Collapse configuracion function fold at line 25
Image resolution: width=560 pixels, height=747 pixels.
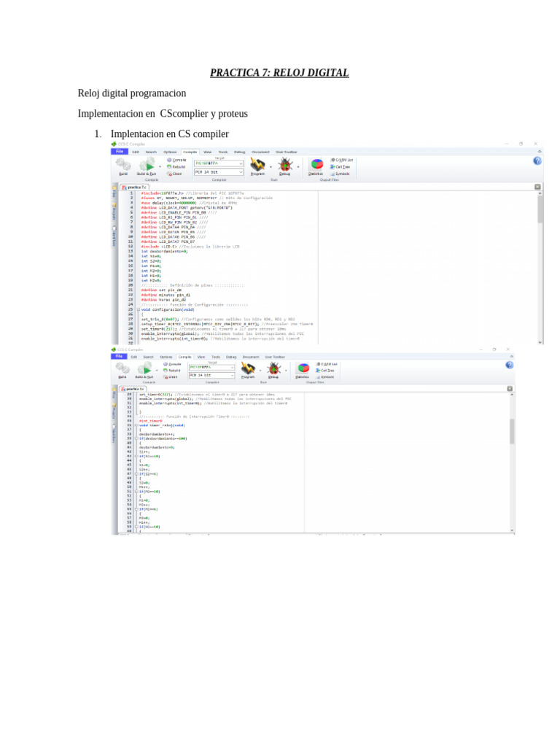point(138,309)
